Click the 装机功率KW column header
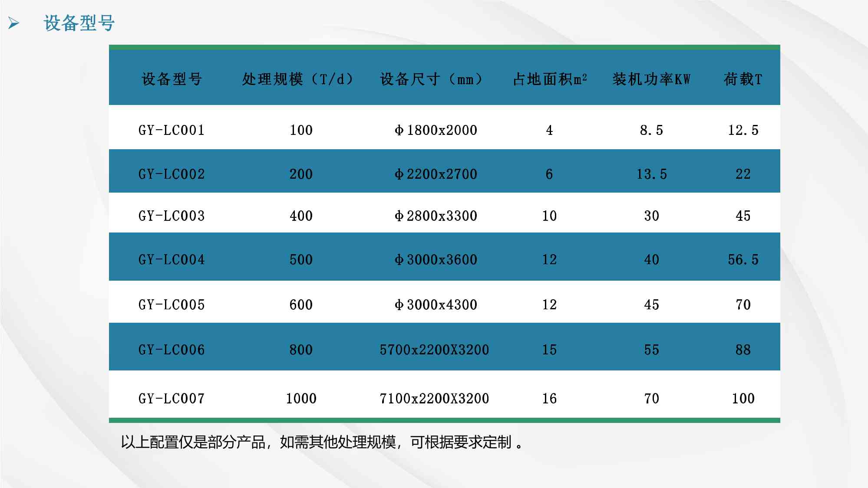The height and width of the screenshot is (488, 868). tap(650, 79)
